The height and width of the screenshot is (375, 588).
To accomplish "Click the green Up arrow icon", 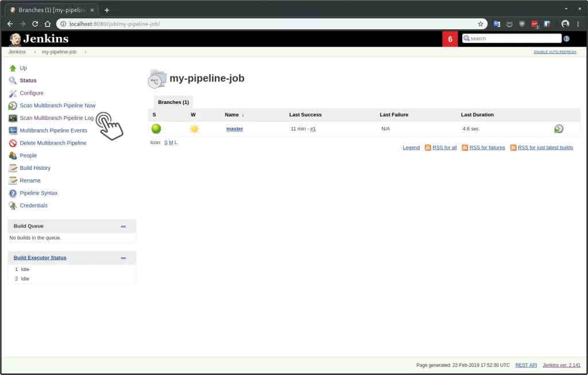I will pos(13,68).
